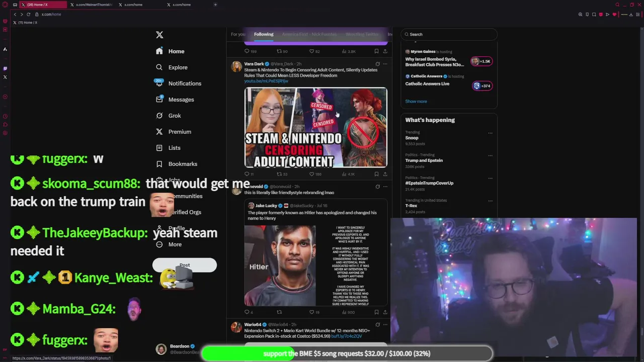This screenshot has height=362, width=644.
Task: Open Bookmarks in the sidebar
Action: [176, 164]
